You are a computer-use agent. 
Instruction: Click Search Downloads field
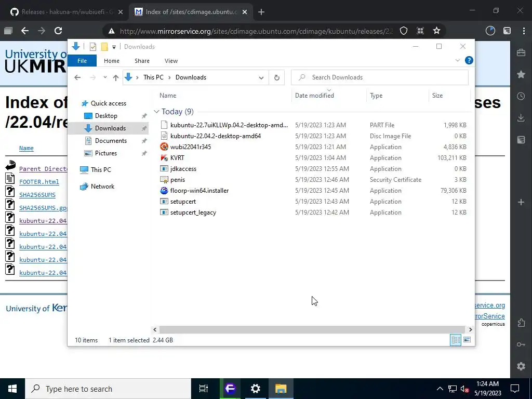[x=380, y=77]
